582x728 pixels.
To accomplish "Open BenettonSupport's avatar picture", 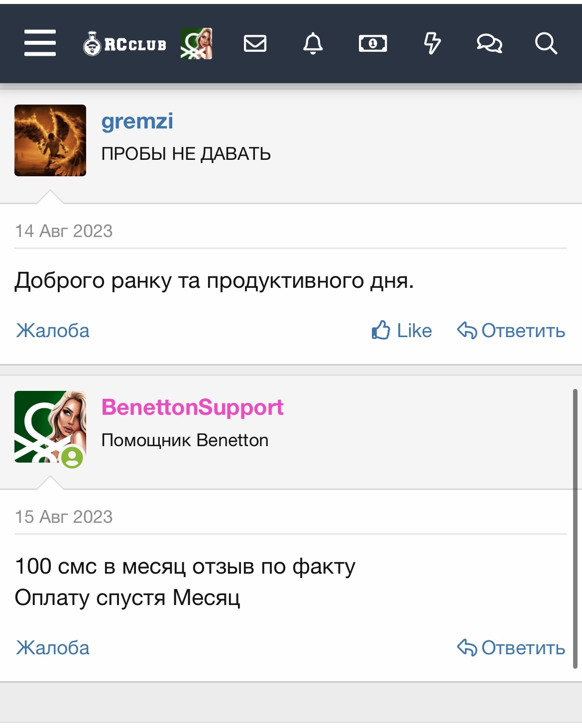I will (x=50, y=427).
